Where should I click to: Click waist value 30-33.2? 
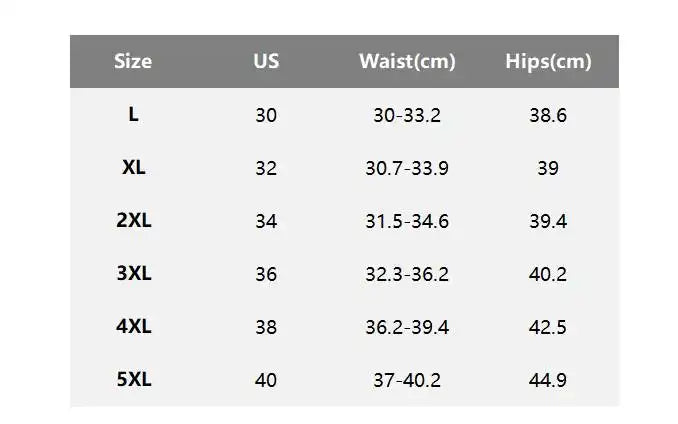407,115
